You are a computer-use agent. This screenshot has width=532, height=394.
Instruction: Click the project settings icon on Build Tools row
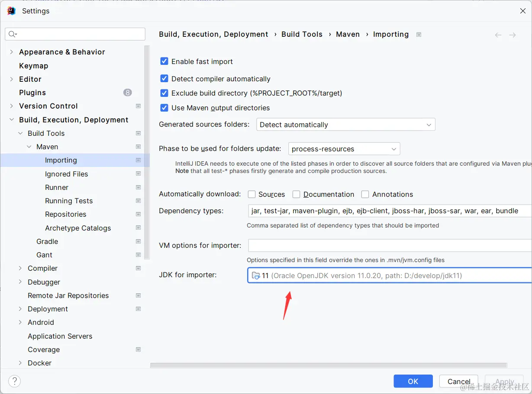[138, 133]
